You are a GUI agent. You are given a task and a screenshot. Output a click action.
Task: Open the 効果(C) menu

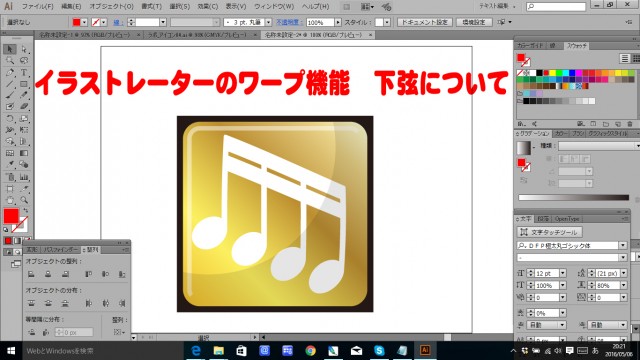click(208, 7)
